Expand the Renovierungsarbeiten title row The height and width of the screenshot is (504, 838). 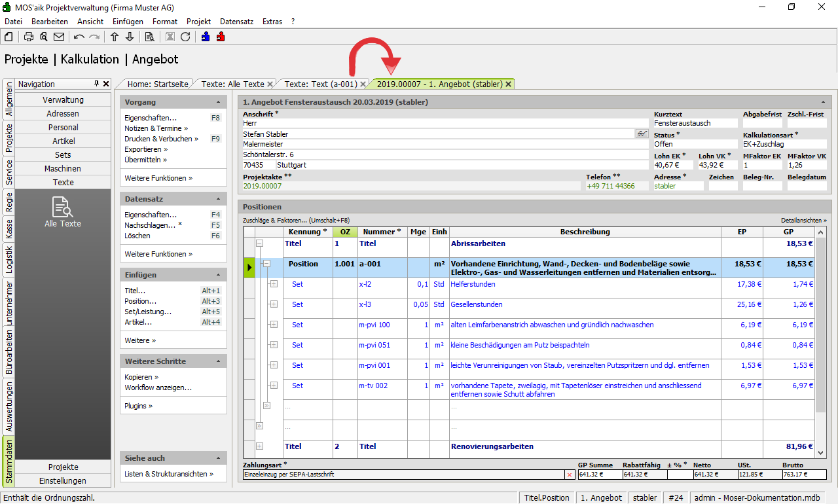click(x=259, y=446)
